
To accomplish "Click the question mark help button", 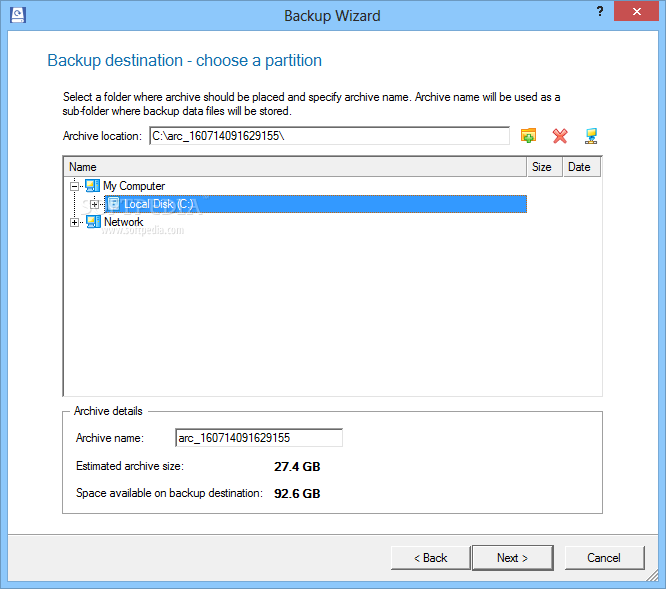I will coord(600,11).
